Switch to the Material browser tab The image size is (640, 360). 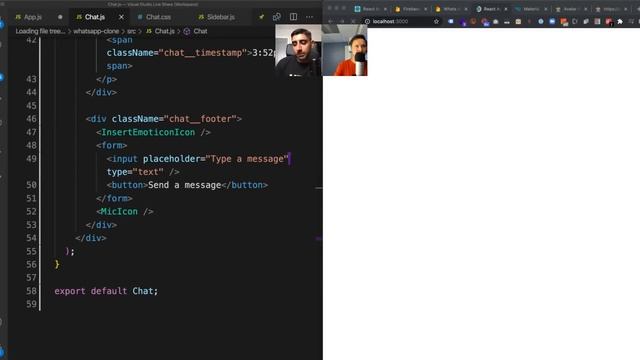pyautogui.click(x=531, y=9)
